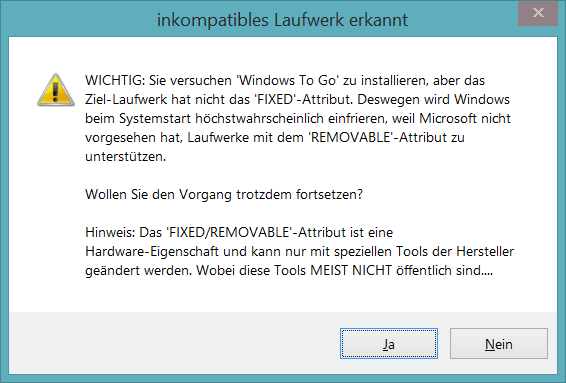Click the Ja button to continue
Image resolution: width=566 pixels, height=383 pixels.
(x=389, y=343)
